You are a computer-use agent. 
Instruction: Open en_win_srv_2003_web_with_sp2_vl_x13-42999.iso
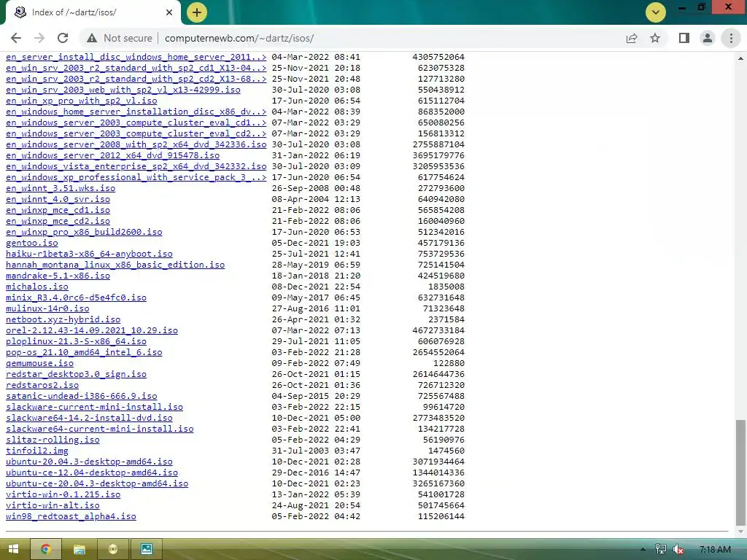click(x=123, y=90)
